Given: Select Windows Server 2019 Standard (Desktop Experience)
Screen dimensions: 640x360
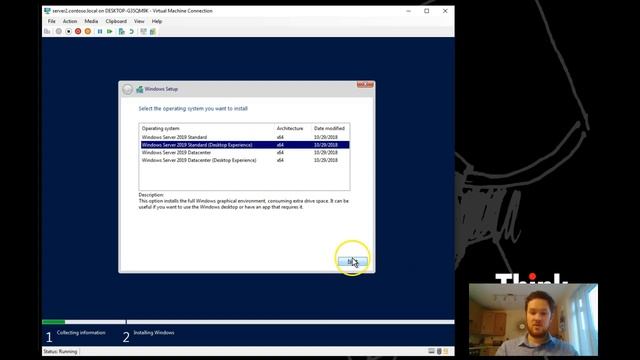Looking at the screenshot, I should click(245, 145).
